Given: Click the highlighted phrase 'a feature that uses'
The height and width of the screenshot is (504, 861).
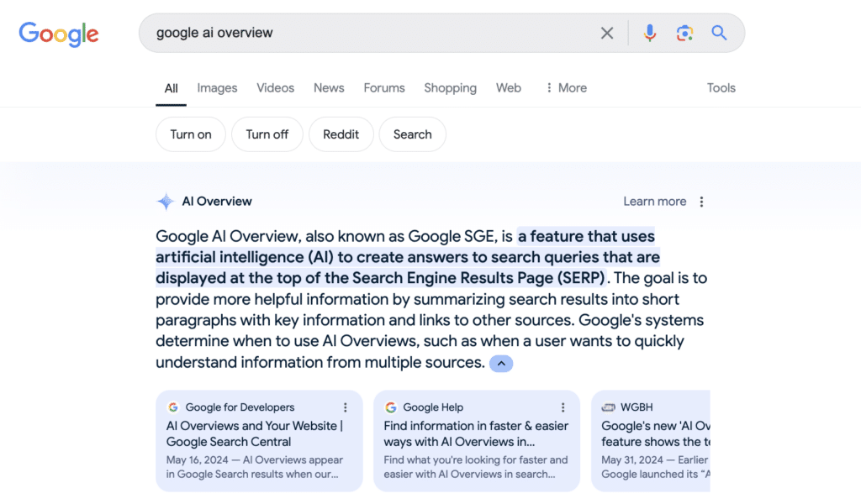Looking at the screenshot, I should tap(586, 236).
